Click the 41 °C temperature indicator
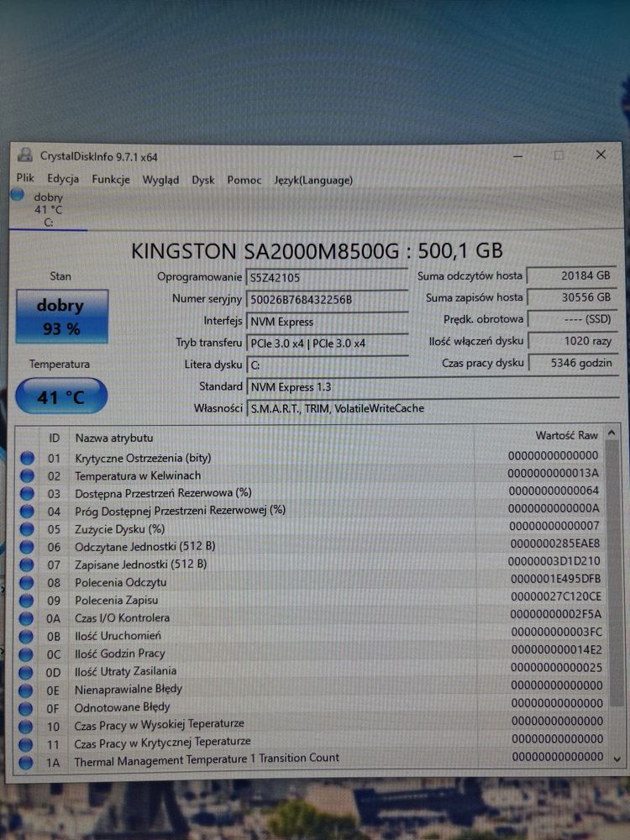 tap(61, 396)
